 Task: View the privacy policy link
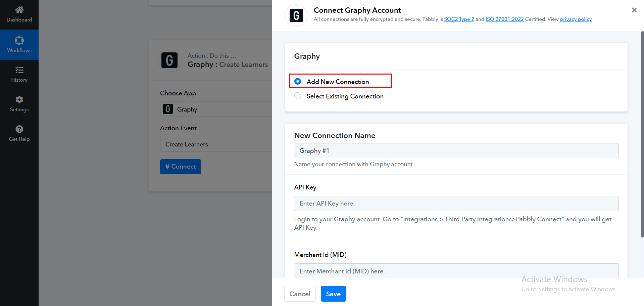click(x=576, y=19)
